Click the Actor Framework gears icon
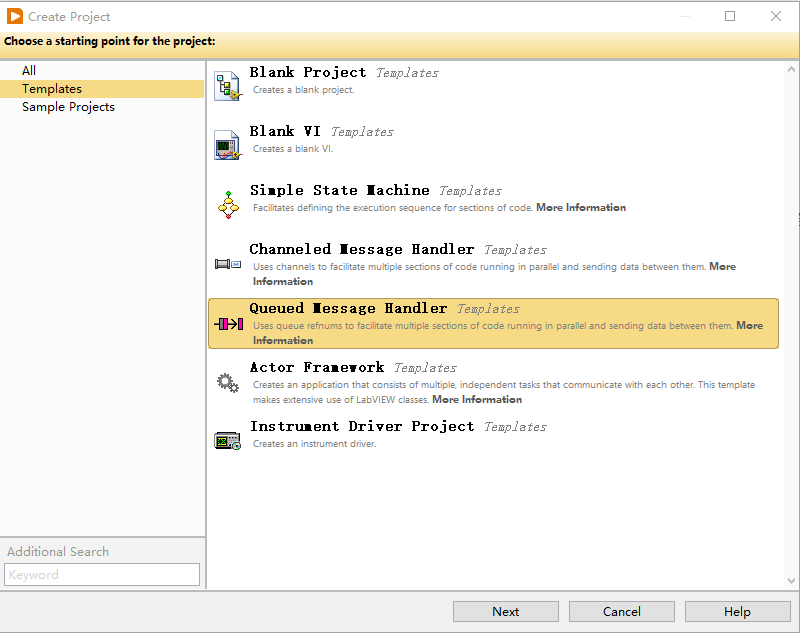800x633 pixels. click(228, 383)
